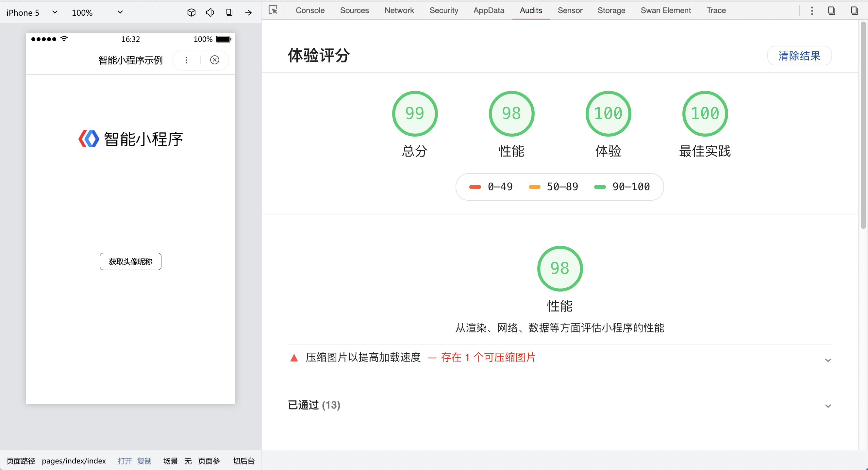This screenshot has width=868, height=470.
Task: Toggle the speaker sound icon
Action: click(x=210, y=13)
